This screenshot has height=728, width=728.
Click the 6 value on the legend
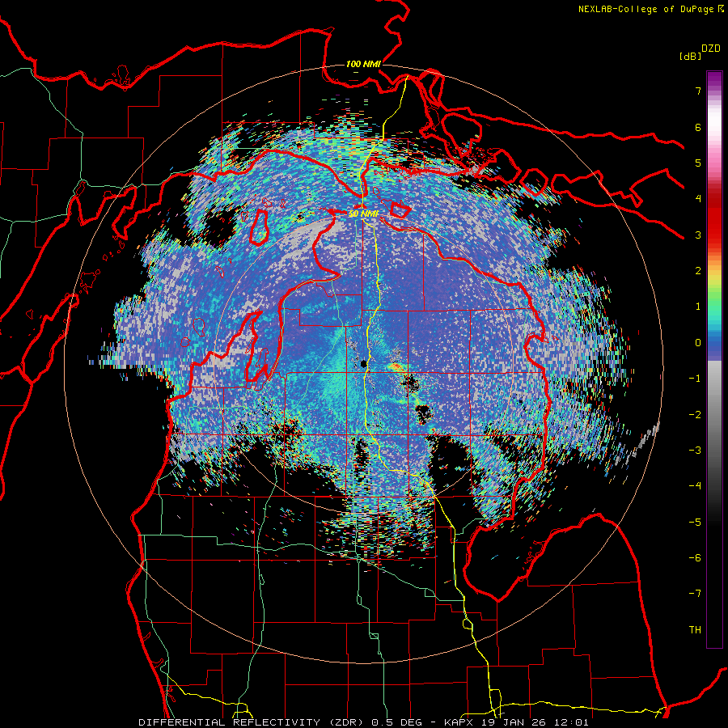pyautogui.click(x=698, y=127)
